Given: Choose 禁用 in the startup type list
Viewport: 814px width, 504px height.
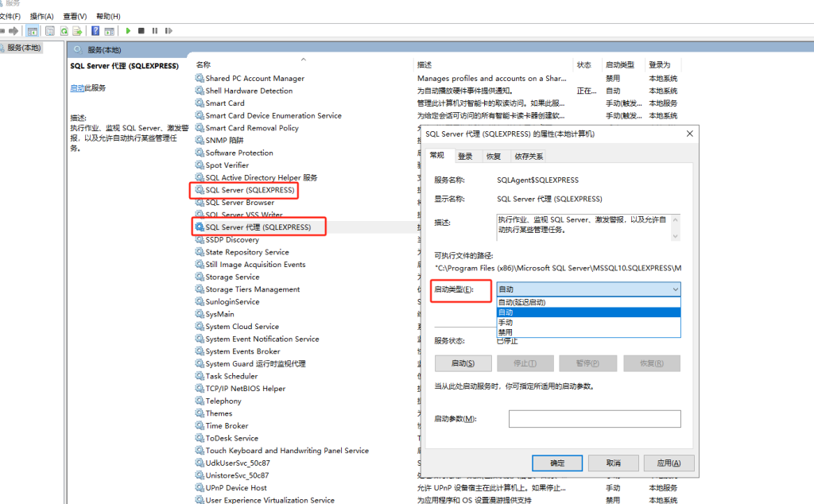Looking at the screenshot, I should [588, 332].
